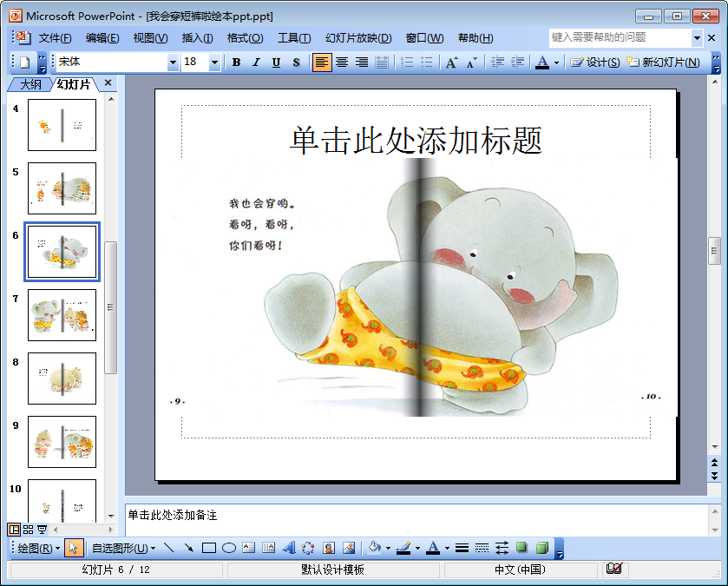Open 插入(I) menu
The image size is (728, 586).
pyautogui.click(x=197, y=38)
